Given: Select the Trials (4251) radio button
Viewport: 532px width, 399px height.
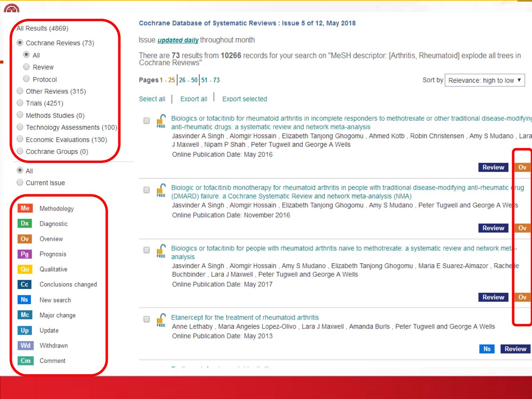Looking at the screenshot, I should [x=20, y=103].
